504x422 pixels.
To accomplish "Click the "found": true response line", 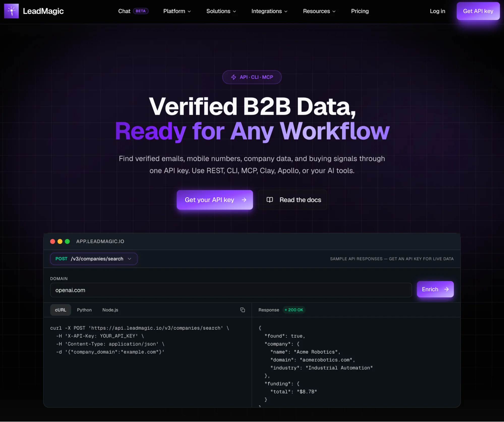I will pos(285,336).
